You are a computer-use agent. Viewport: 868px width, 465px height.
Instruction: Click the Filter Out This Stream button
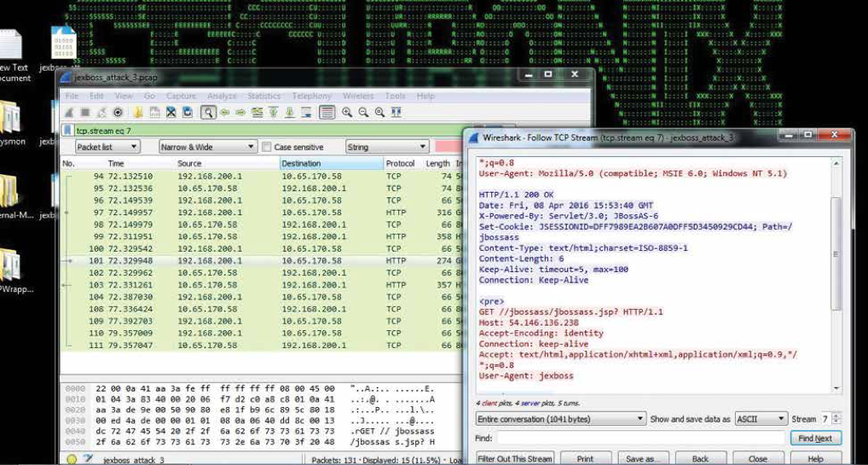(515, 458)
